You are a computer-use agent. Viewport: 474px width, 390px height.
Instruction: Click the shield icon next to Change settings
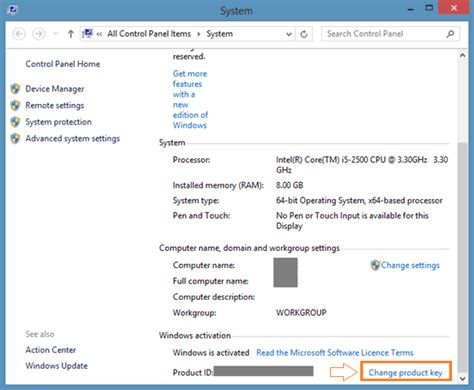375,265
